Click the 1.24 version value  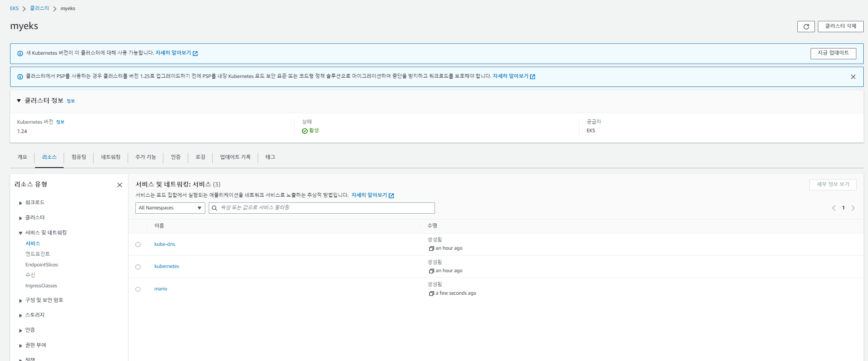22,131
